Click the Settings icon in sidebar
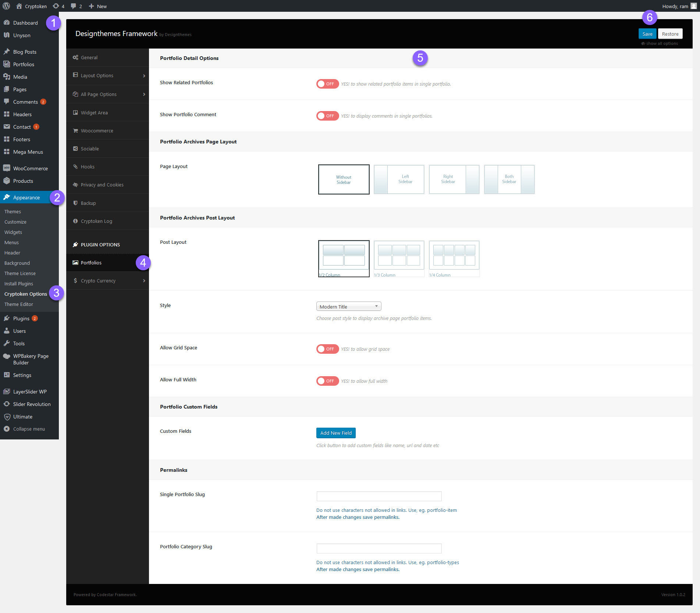Screen dimensions: 700x613 [x=7, y=375]
